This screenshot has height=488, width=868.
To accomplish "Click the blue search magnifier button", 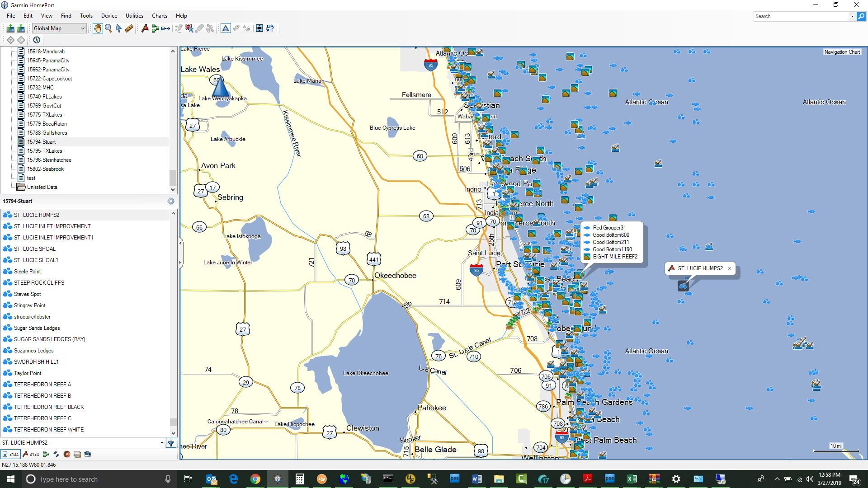I will click(x=861, y=16).
